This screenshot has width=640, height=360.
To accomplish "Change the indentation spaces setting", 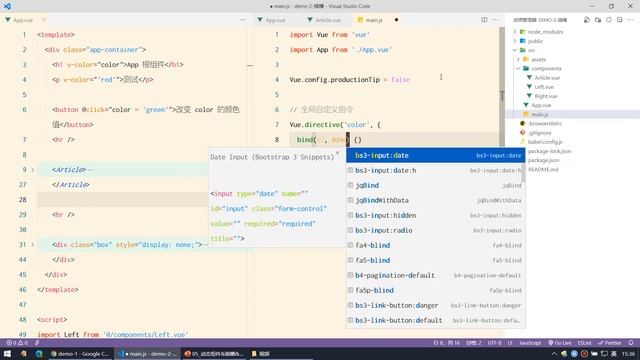I will point(474,343).
